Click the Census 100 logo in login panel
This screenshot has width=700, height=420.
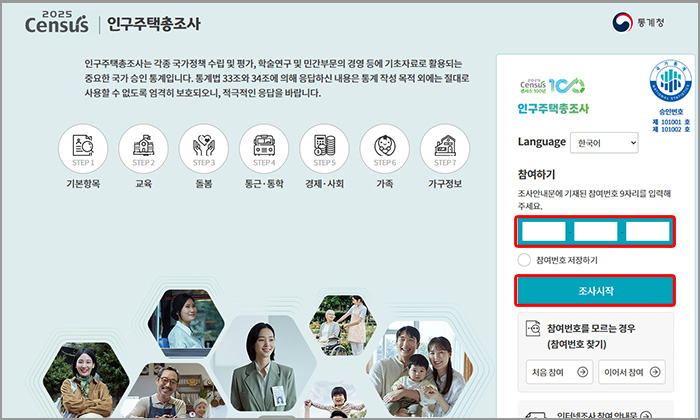click(552, 85)
